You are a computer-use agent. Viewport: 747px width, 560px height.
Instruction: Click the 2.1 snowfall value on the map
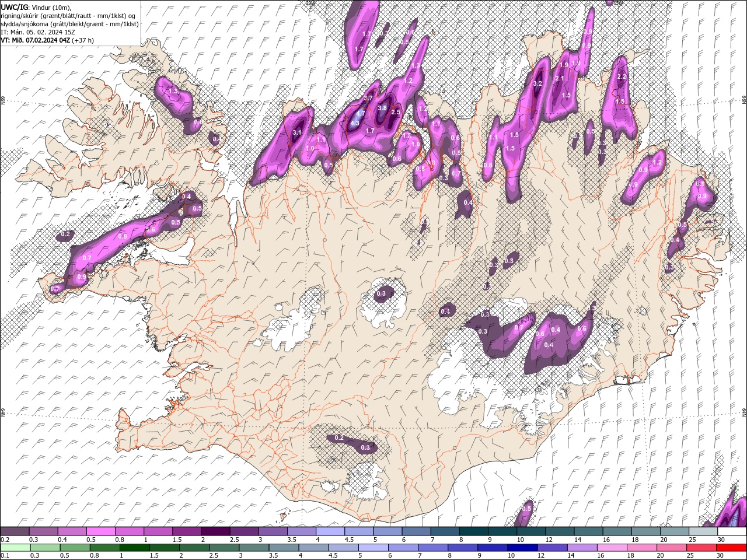click(x=558, y=78)
